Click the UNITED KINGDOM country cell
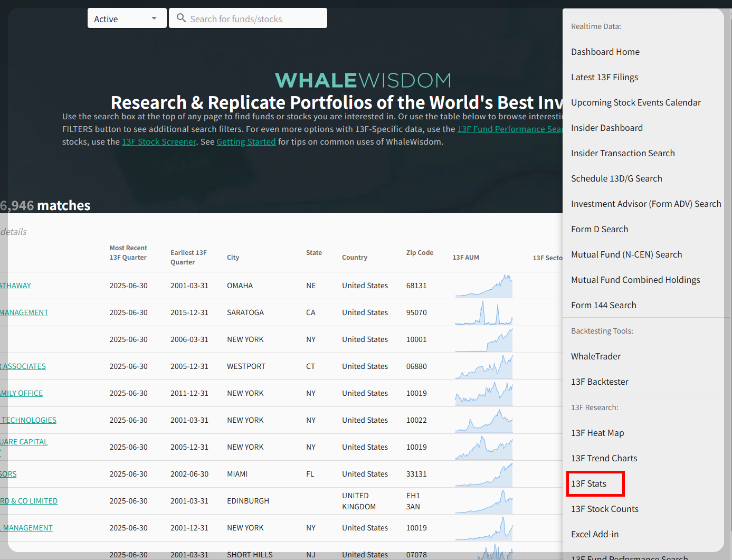The width and height of the screenshot is (732, 560). [359, 501]
